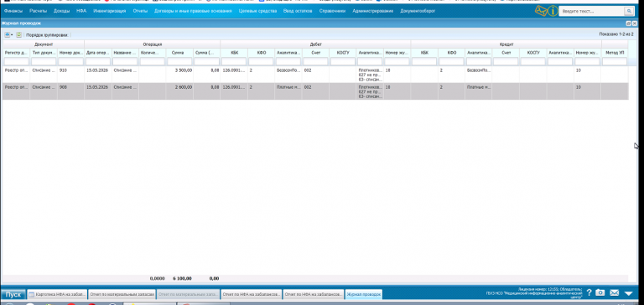Switch to first Отчет по НФА на забалансов... tab
Screen dimensions: 644x305
(x=252, y=294)
